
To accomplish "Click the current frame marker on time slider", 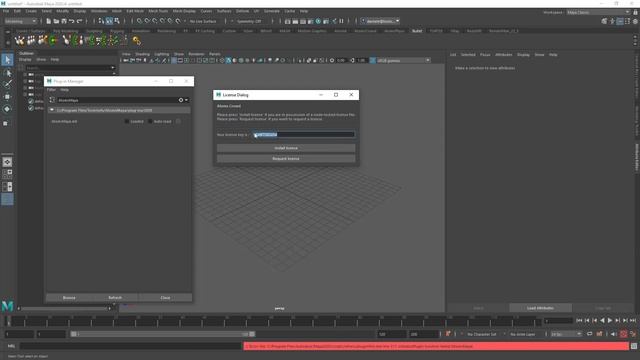I will coord(8,321).
